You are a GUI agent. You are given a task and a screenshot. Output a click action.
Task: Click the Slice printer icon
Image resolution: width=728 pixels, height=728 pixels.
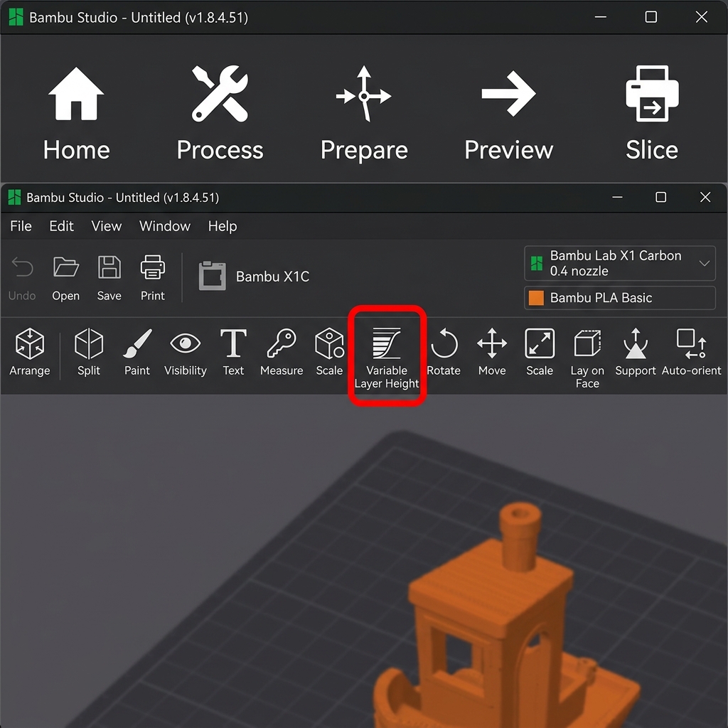(652, 94)
